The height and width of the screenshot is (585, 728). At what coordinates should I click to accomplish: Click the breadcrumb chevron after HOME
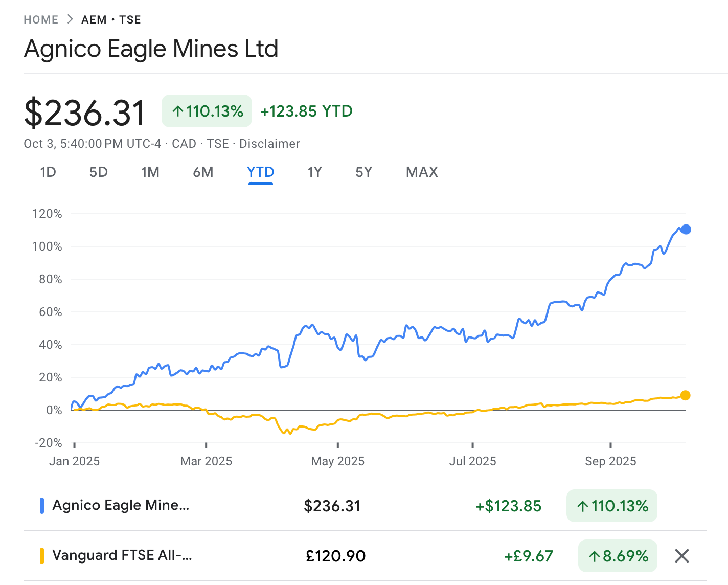[x=70, y=19]
